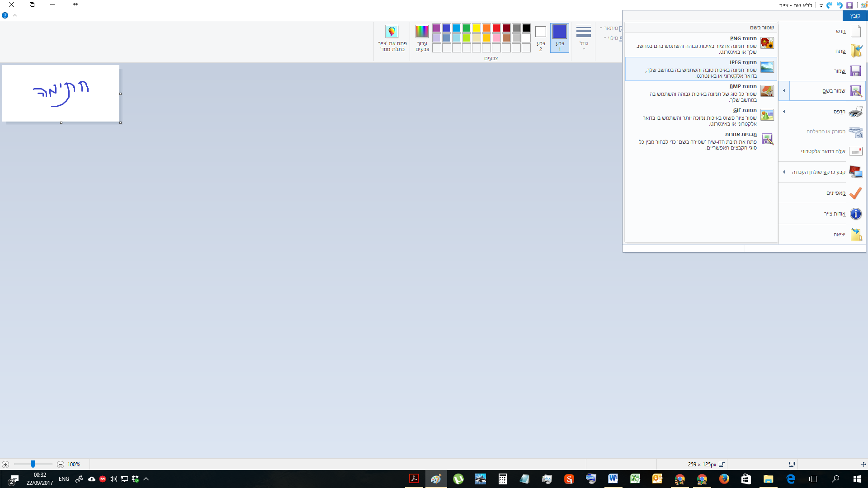Open Calculator from the taskbar

[502, 479]
